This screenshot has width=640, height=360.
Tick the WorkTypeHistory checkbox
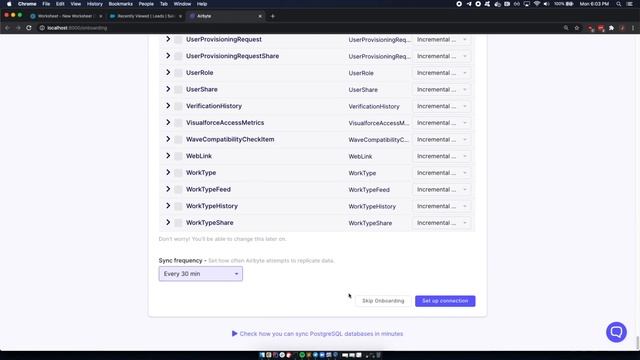178,206
